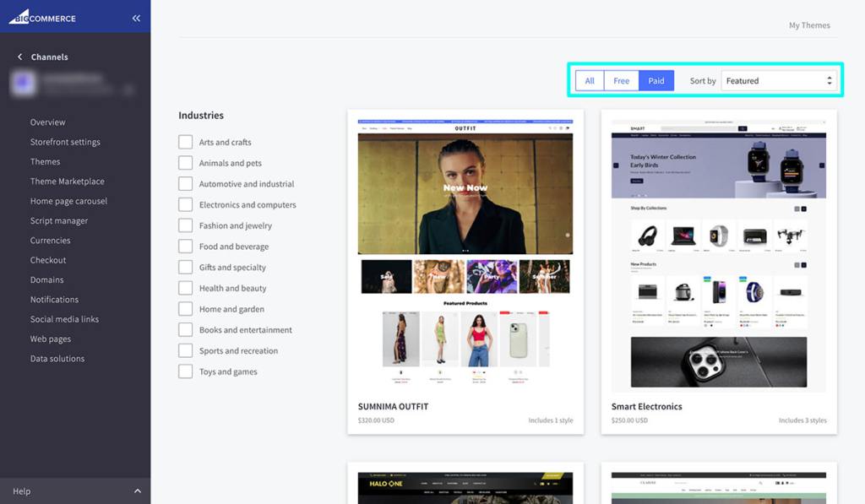The width and height of the screenshot is (865, 504).
Task: Open the sort direction stepper arrows
Action: tap(829, 80)
